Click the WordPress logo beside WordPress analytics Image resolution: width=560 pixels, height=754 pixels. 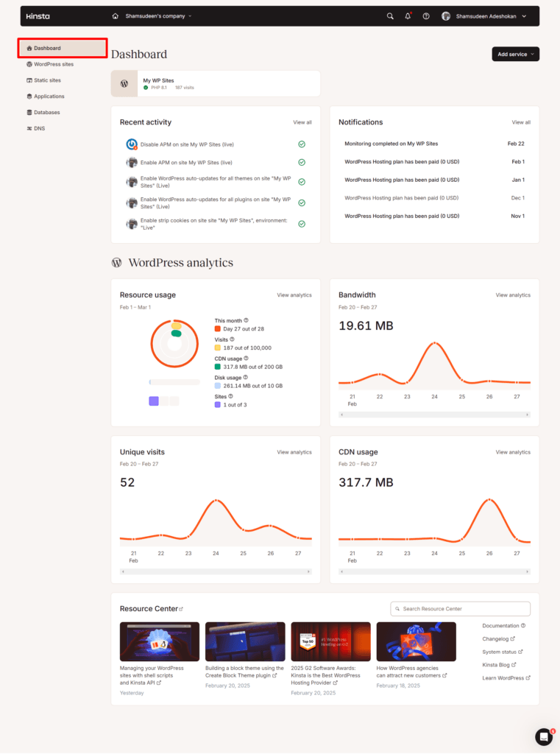coord(117,263)
